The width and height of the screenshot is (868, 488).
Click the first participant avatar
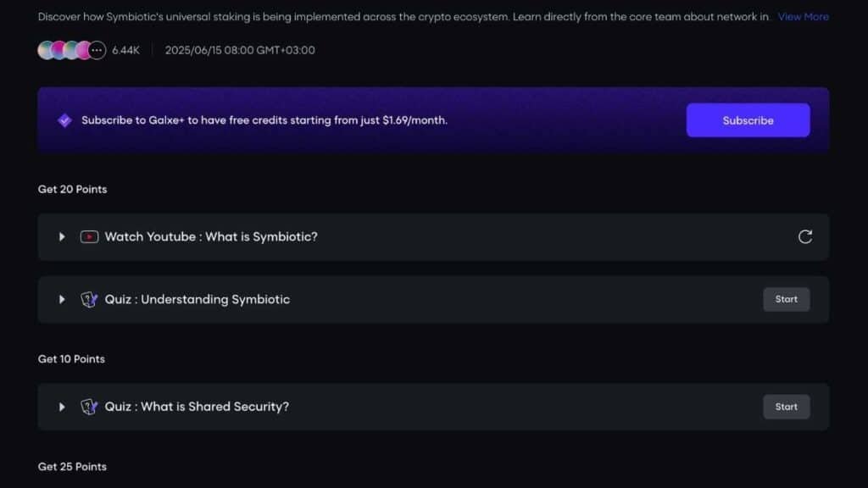[x=47, y=50]
